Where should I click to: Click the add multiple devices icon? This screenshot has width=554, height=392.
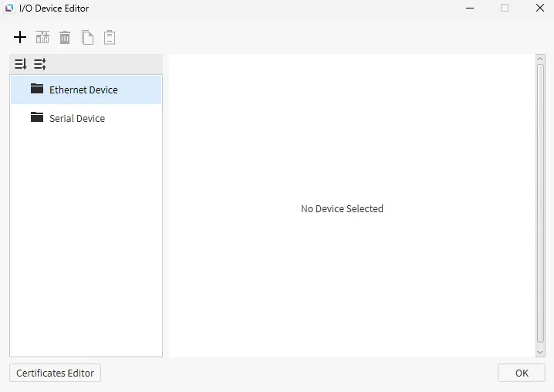pos(42,37)
